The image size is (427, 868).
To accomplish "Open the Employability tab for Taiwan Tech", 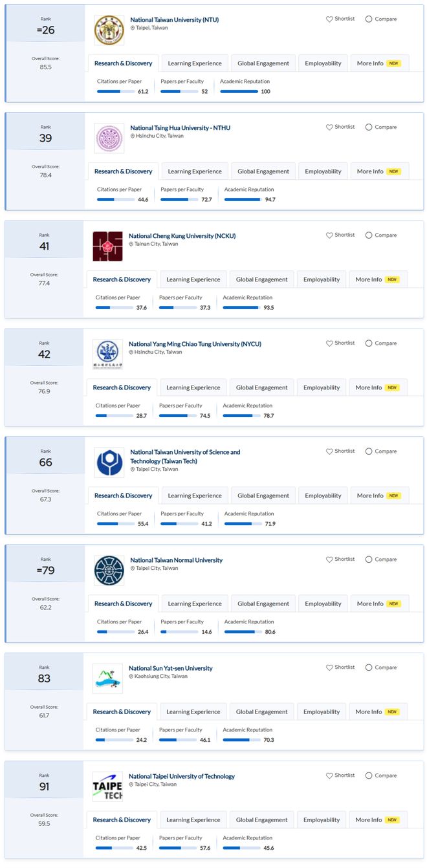I will [323, 495].
